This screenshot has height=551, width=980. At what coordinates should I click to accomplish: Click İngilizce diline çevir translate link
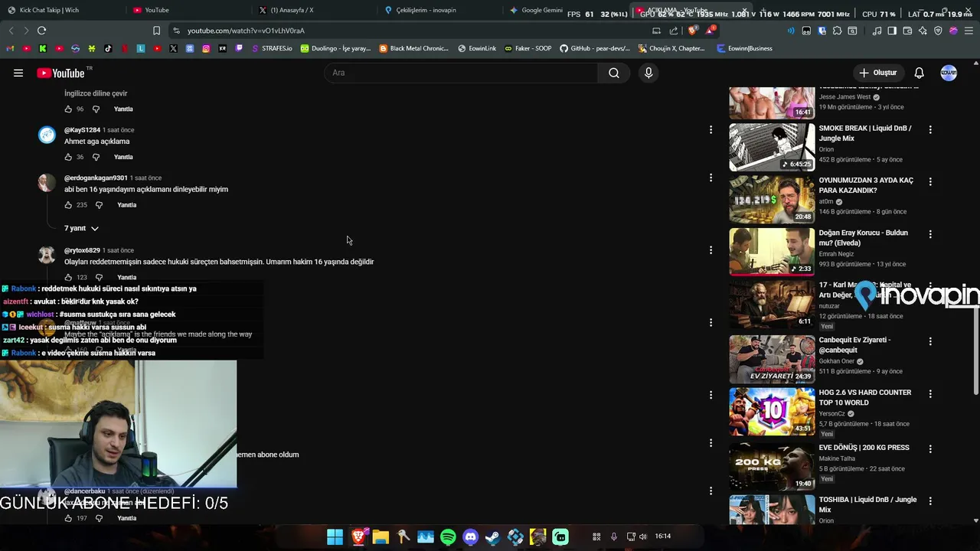point(96,93)
